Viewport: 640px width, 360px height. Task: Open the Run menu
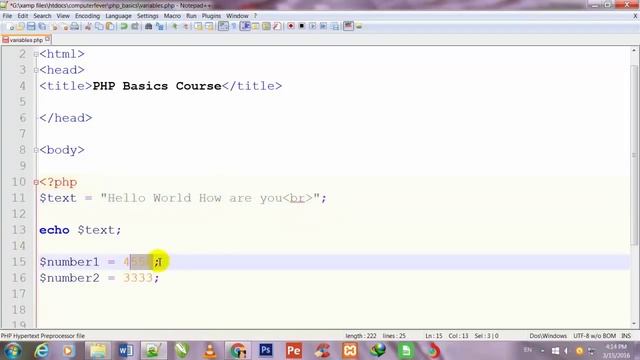191,16
